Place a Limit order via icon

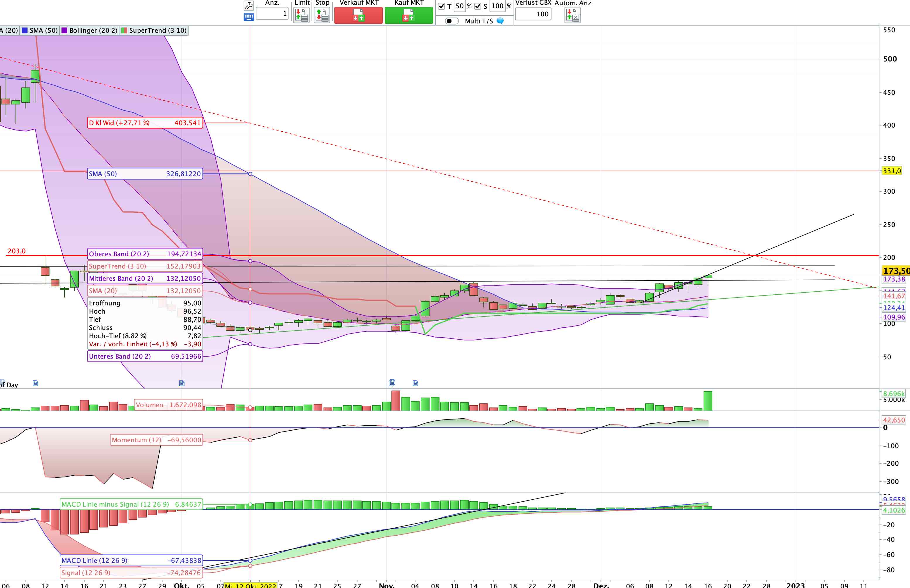point(301,15)
